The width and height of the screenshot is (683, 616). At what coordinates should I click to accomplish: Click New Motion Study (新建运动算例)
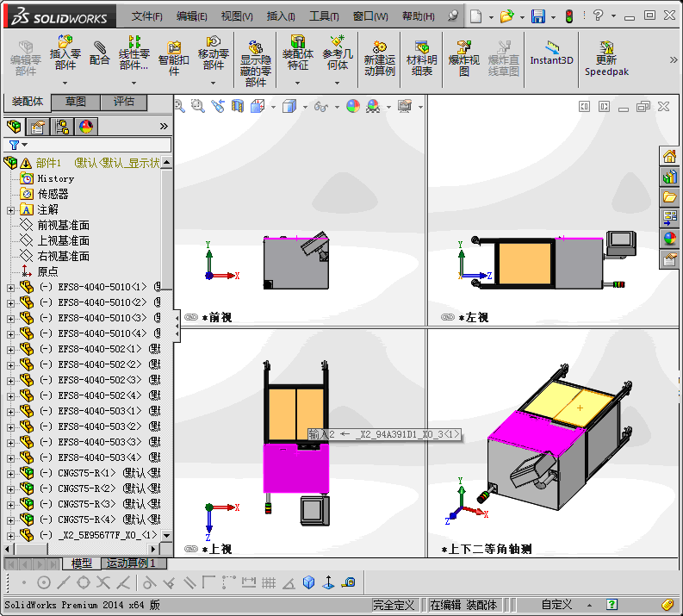pos(379,58)
